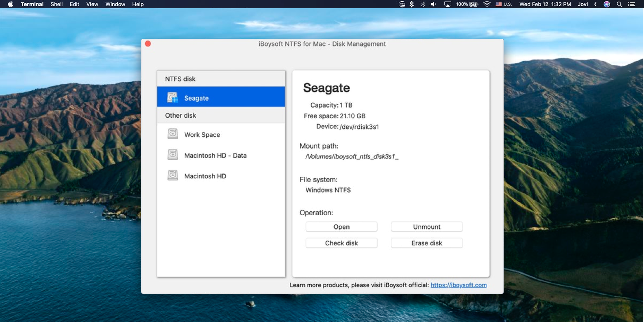This screenshot has width=644, height=322.
Task: Click the Seagate NTFS drive icon
Action: pyautogui.click(x=173, y=97)
